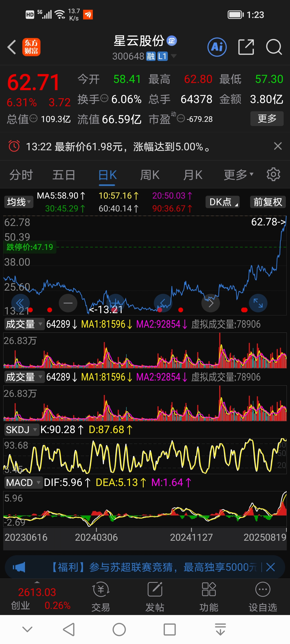This screenshot has width=290, height=644.
Task: Tap Android pull-down notification icon
Action: coord(220,630)
